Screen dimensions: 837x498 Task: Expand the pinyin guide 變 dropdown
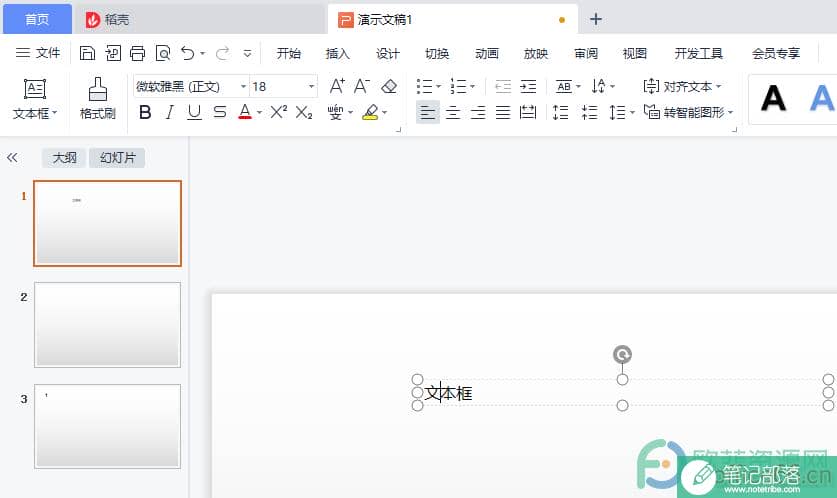click(351, 112)
